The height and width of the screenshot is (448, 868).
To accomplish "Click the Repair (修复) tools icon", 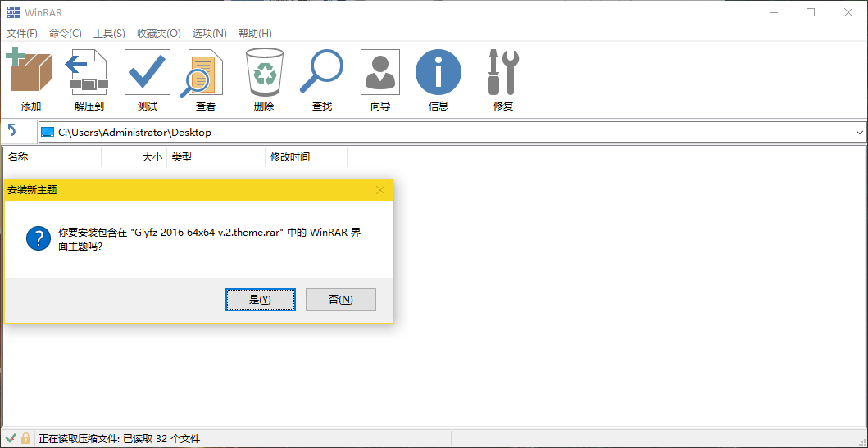I will (502, 72).
